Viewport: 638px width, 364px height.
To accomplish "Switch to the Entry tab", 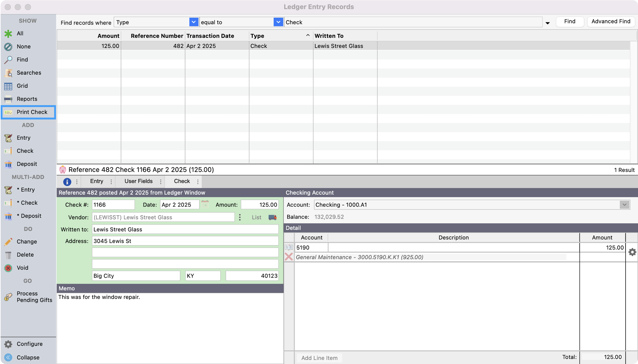I will [96, 181].
